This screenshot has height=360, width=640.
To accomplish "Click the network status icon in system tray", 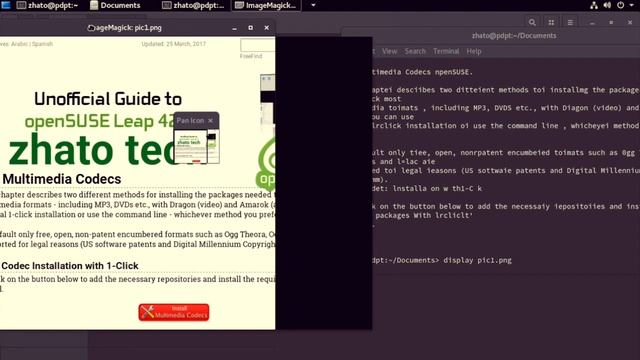I will tap(594, 5).
